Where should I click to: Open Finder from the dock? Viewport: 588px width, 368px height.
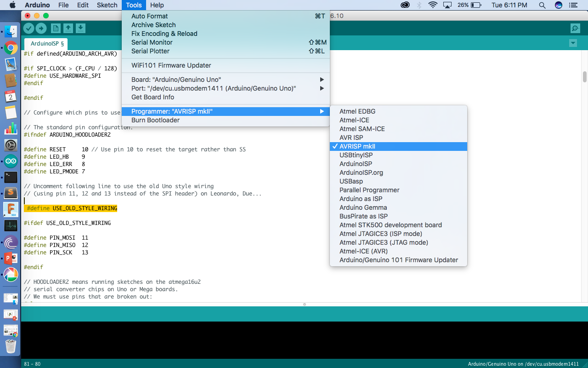11,32
